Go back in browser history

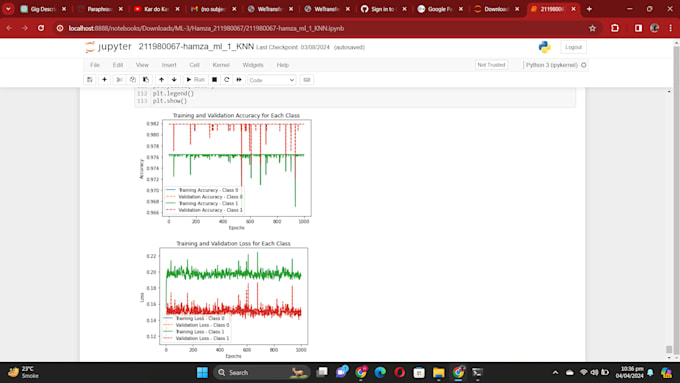(x=9, y=28)
